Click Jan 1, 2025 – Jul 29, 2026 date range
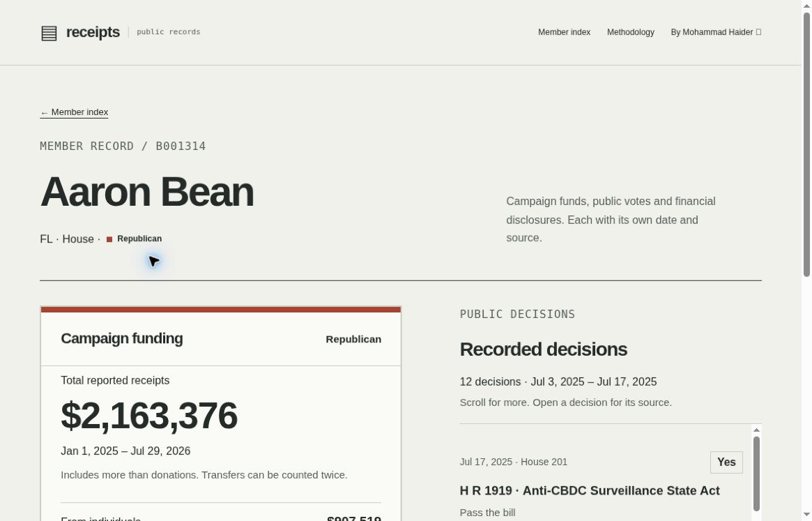The image size is (812, 521). (125, 451)
